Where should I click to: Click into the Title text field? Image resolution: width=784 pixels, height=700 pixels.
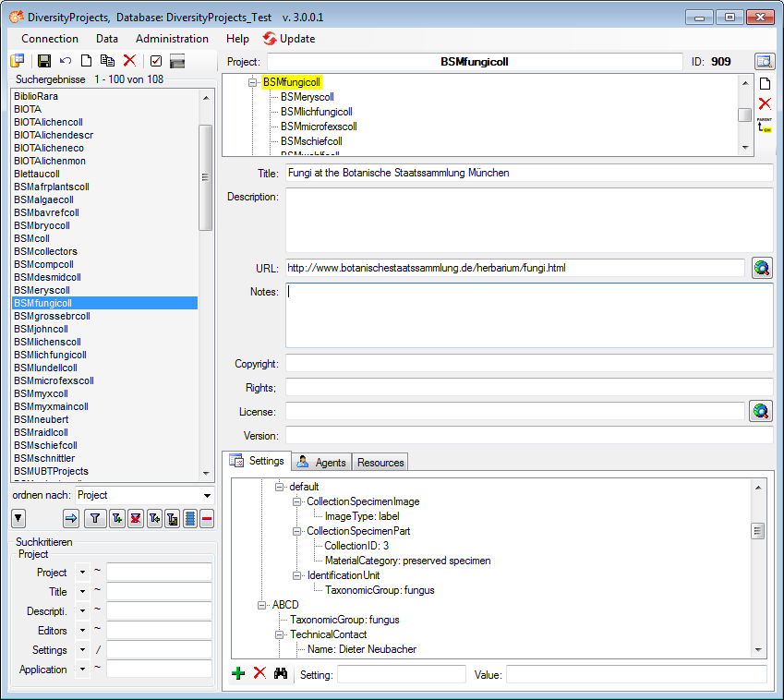pyautogui.click(x=529, y=173)
